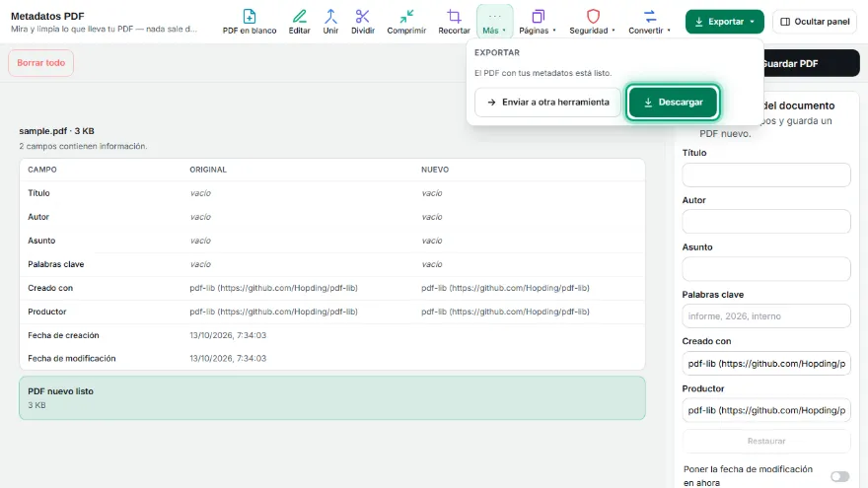Click Enviar a otra herramienta
Screen dimensions: 868x488
(x=547, y=103)
